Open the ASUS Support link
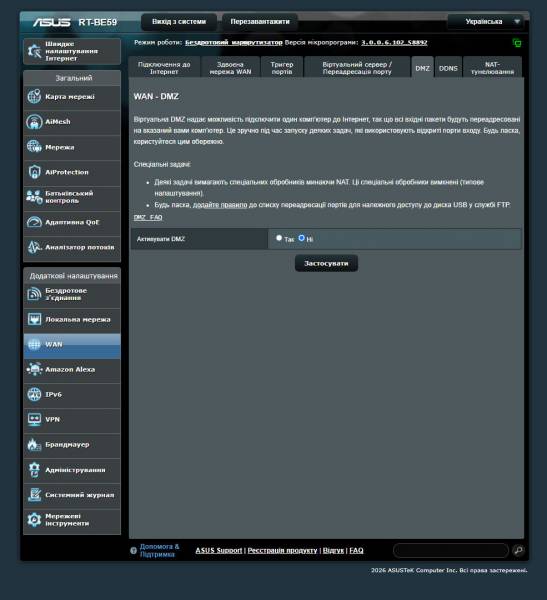Viewport: 547px width, 600px height. click(219, 550)
